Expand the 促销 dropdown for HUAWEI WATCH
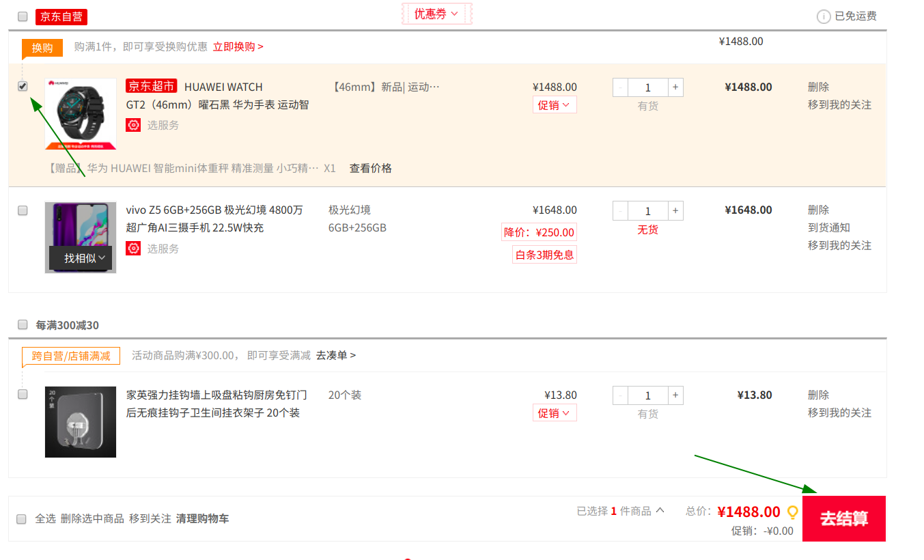The width and height of the screenshot is (924, 560). pos(555,105)
